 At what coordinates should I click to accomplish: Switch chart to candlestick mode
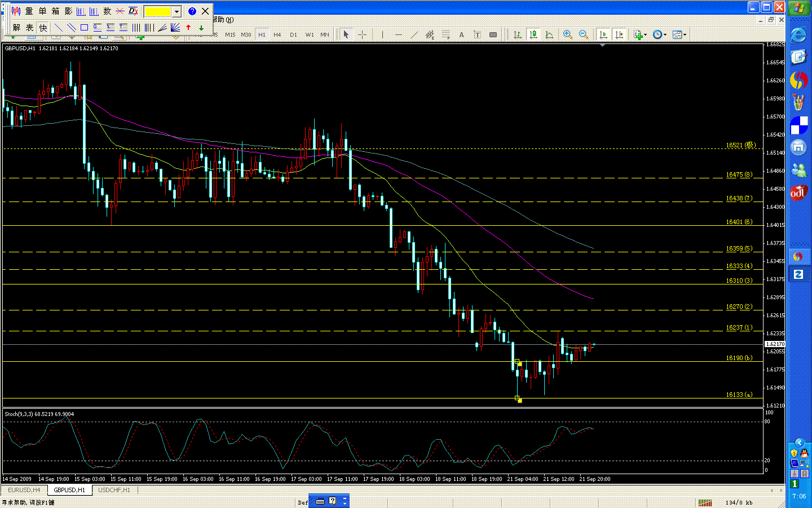pyautogui.click(x=533, y=34)
